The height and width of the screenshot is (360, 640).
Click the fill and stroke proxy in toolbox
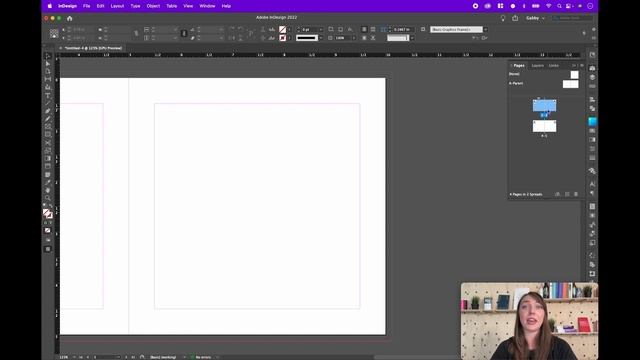pos(48,214)
